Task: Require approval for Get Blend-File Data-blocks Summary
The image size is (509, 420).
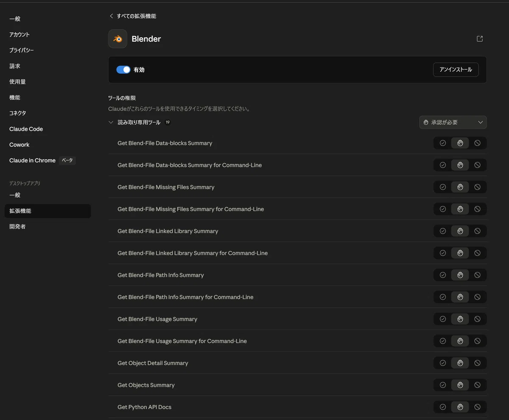Action: coord(460,143)
